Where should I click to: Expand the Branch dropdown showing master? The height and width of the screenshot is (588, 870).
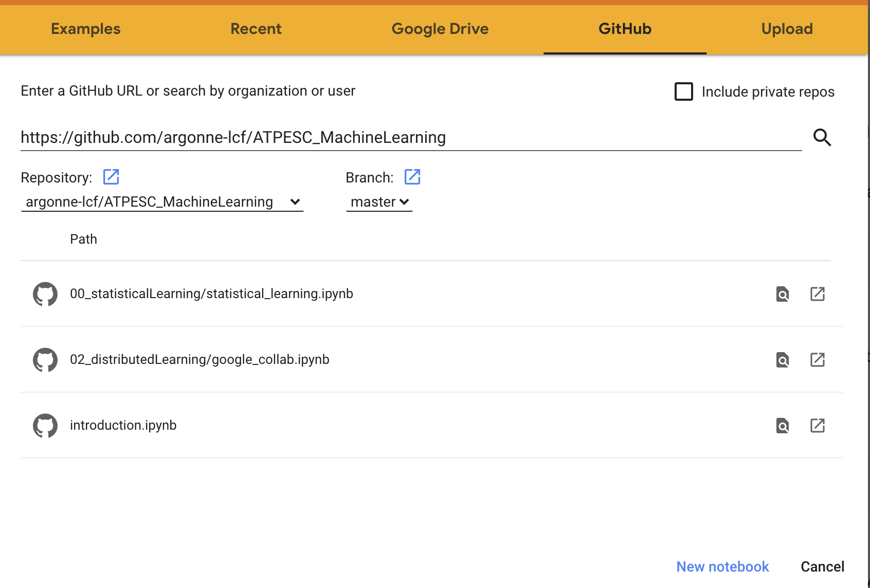(x=379, y=202)
